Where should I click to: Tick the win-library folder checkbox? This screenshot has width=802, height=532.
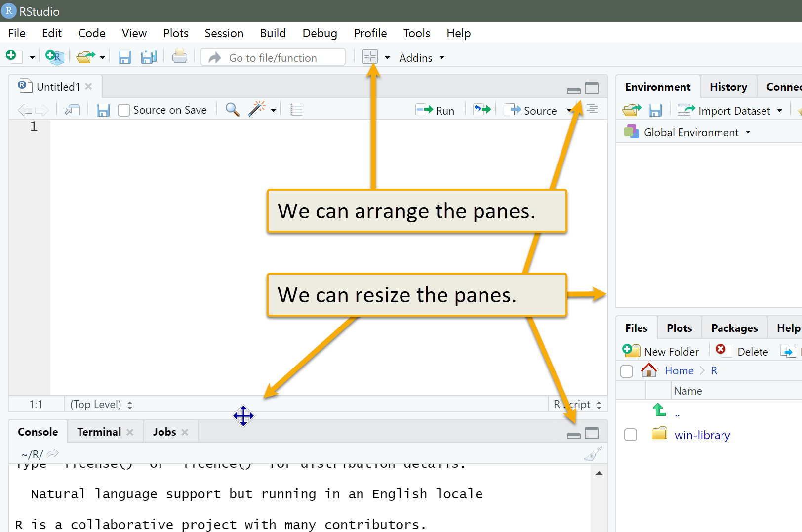[x=631, y=435]
